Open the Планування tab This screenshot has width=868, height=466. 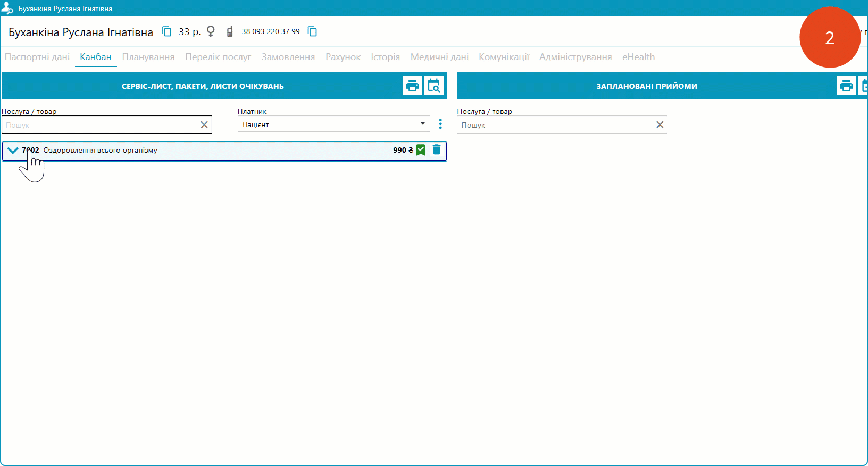[148, 57]
